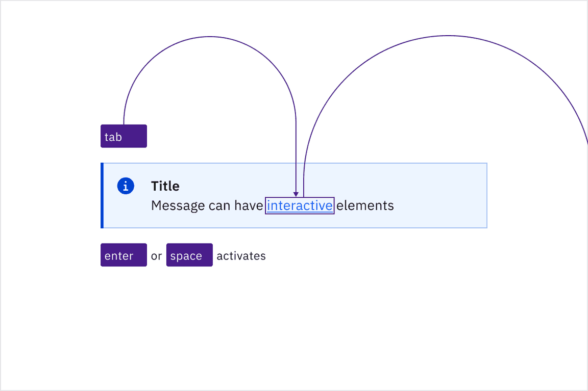This screenshot has width=588, height=391.
Task: Click the bold 'Title' heading text
Action: tap(165, 186)
